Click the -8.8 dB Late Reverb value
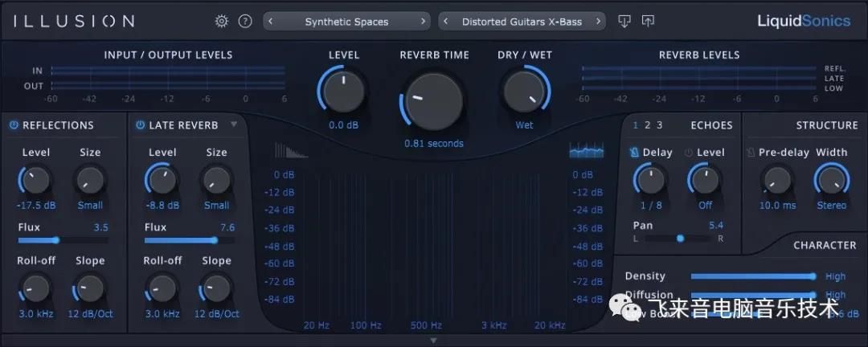 162,206
